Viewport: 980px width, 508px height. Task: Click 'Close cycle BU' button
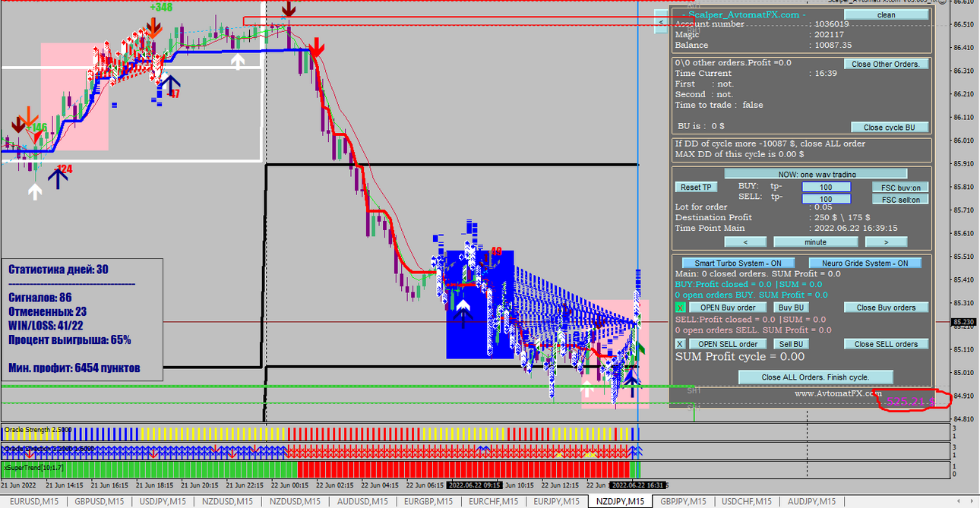889,128
